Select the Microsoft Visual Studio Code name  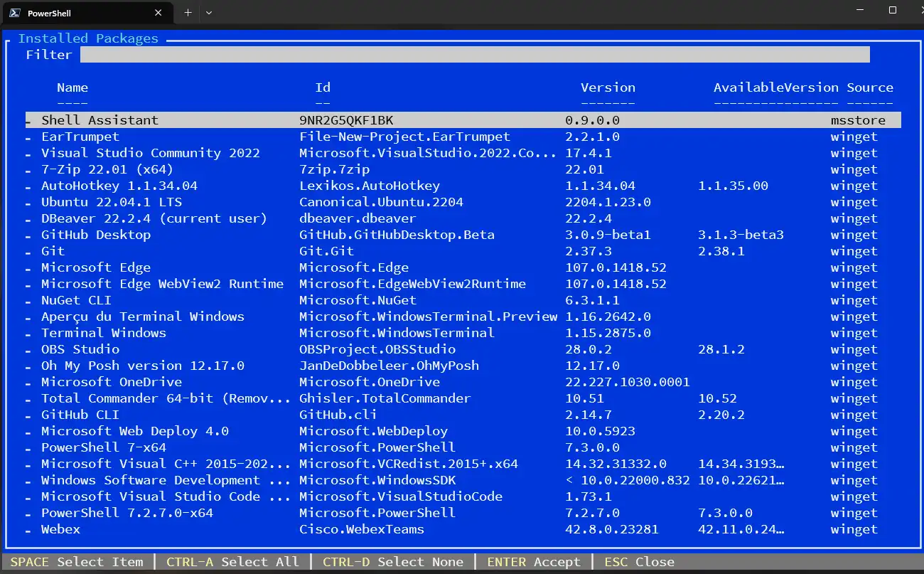166,496
